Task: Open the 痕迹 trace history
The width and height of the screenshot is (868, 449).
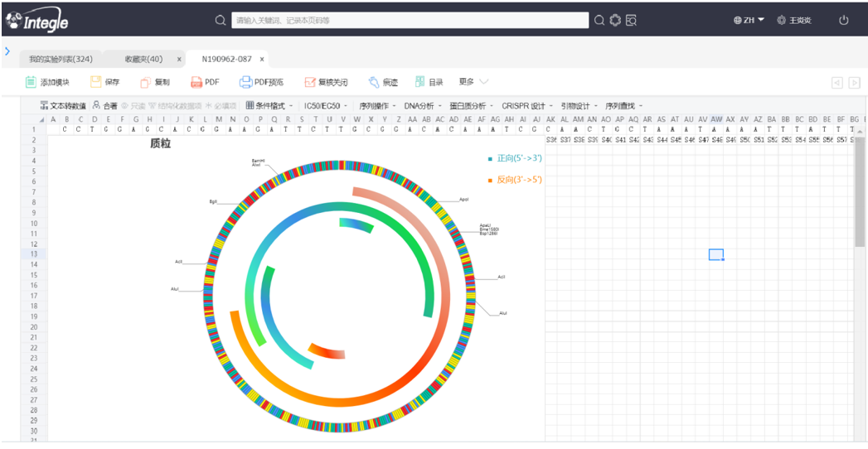Action: tap(373, 82)
